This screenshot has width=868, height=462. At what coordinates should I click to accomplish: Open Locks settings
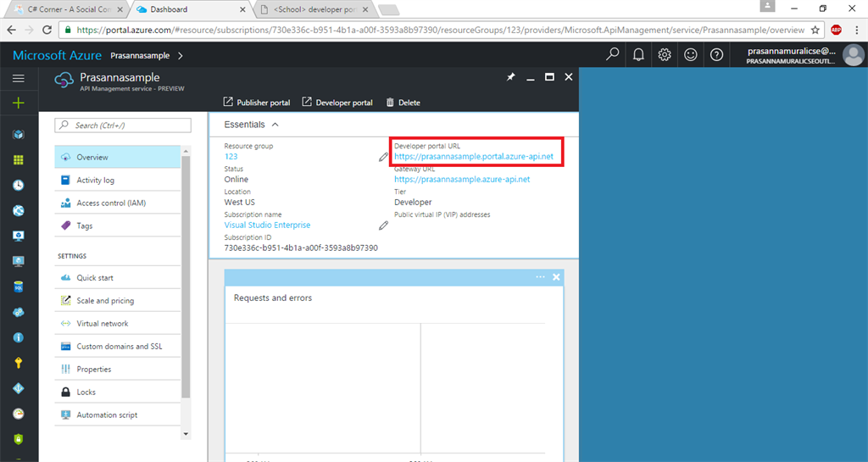point(117,392)
